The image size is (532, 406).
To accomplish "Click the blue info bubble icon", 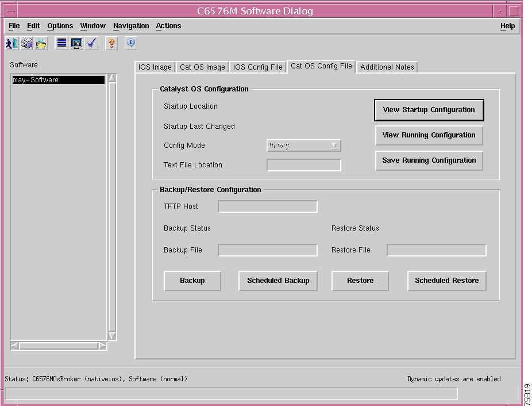I will [131, 44].
